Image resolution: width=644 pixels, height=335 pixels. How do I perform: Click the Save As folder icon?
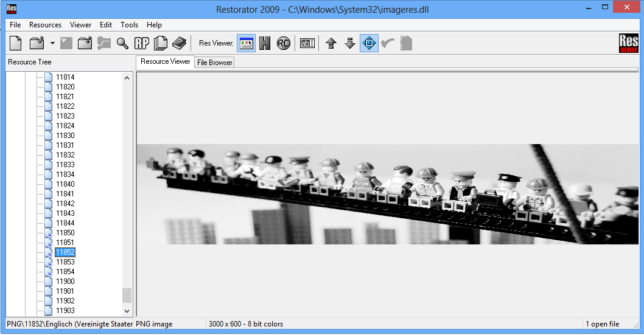click(85, 43)
